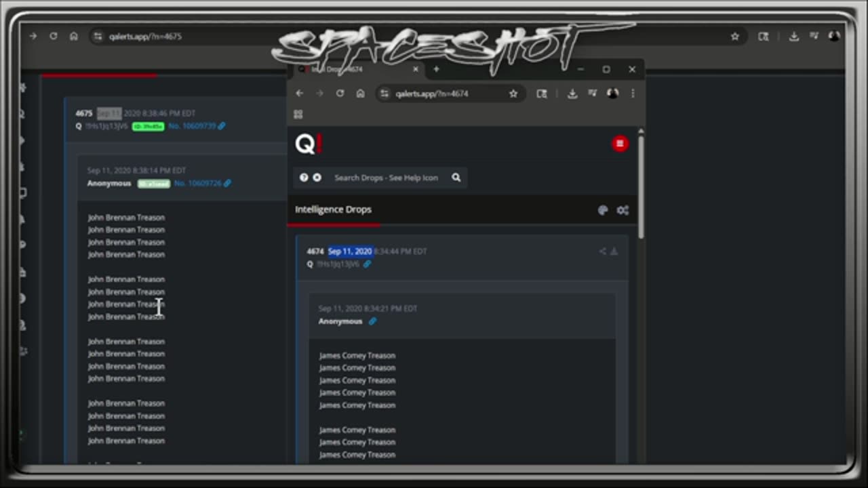Open the theme palette icon
868x488 pixels.
pos(603,210)
